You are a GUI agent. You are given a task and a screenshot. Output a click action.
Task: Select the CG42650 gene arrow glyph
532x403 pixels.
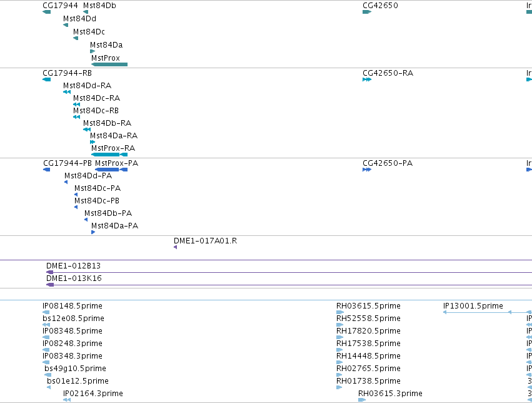[x=367, y=12]
